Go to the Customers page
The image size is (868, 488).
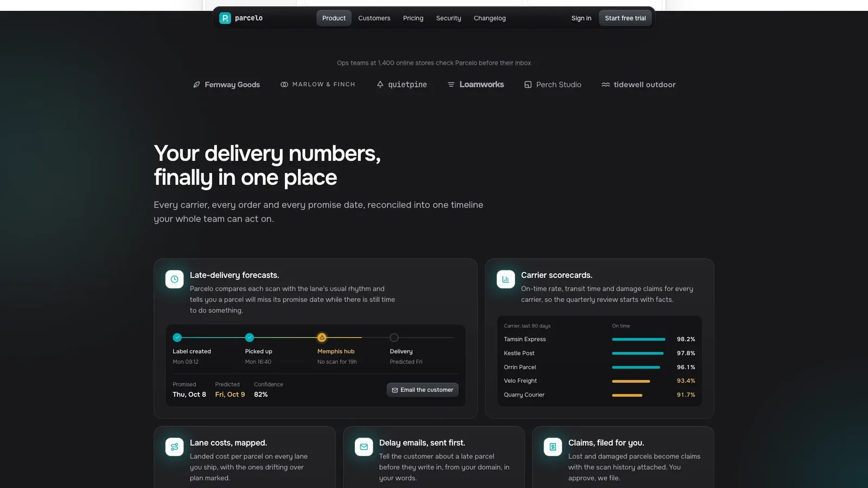click(374, 18)
